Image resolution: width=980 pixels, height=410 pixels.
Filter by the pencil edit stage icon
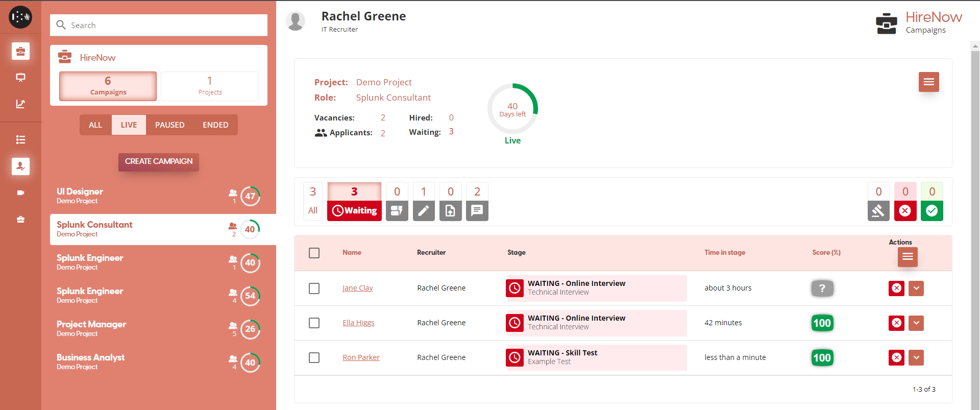[x=423, y=210]
